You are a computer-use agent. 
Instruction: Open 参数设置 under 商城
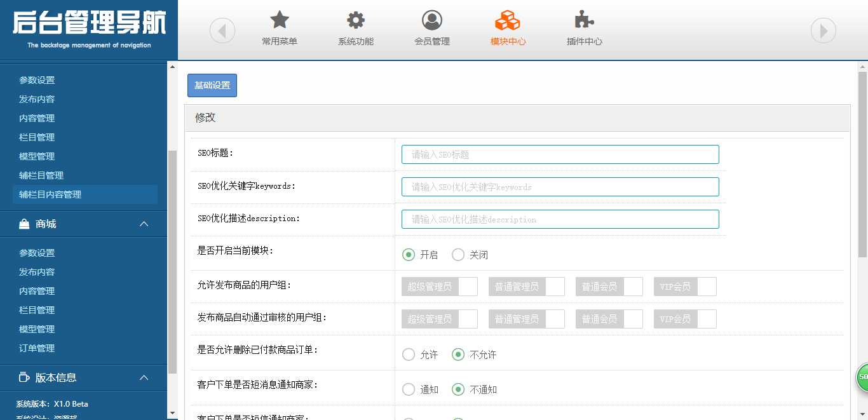[37, 253]
